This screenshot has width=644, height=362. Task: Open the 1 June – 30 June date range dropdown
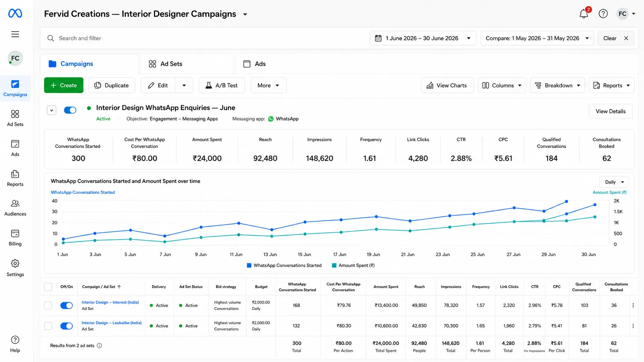click(x=423, y=38)
